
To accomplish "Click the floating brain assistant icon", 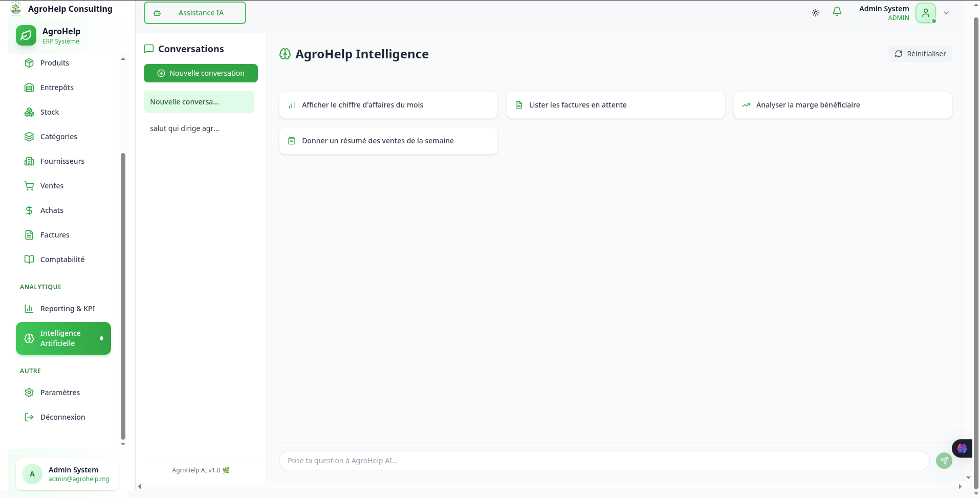I will tap(962, 448).
